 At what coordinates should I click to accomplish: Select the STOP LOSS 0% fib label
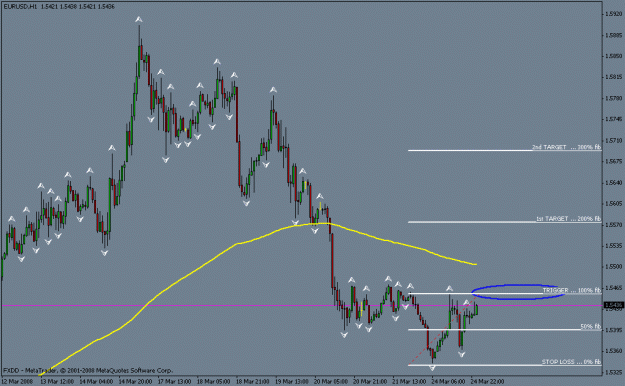571,362
